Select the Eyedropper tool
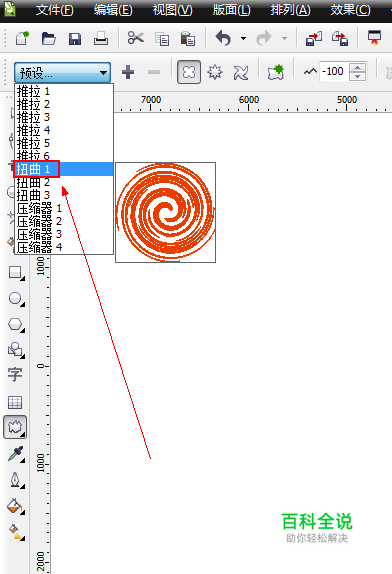The image size is (392, 574). pyautogui.click(x=16, y=454)
